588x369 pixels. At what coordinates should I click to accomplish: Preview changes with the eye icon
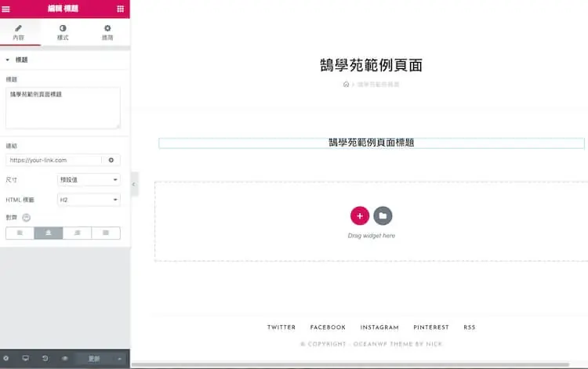click(x=65, y=359)
